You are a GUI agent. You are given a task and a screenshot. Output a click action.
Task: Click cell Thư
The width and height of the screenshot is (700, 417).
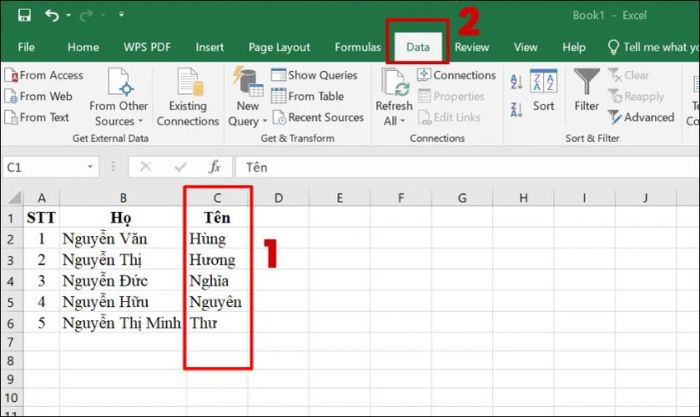point(217,323)
